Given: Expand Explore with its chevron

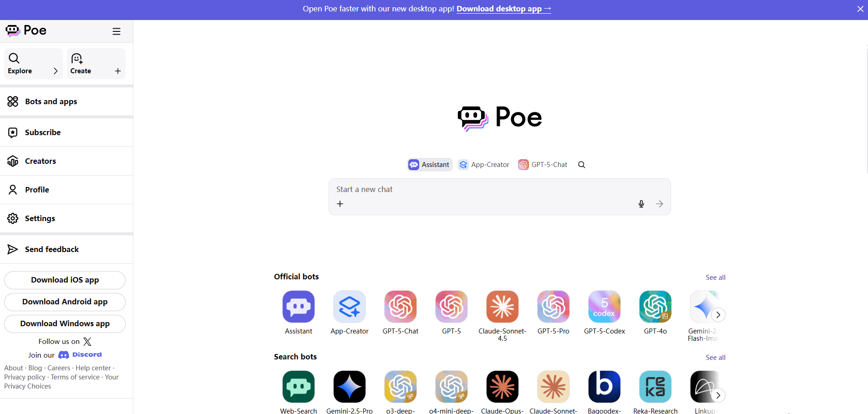Looking at the screenshot, I should [56, 71].
